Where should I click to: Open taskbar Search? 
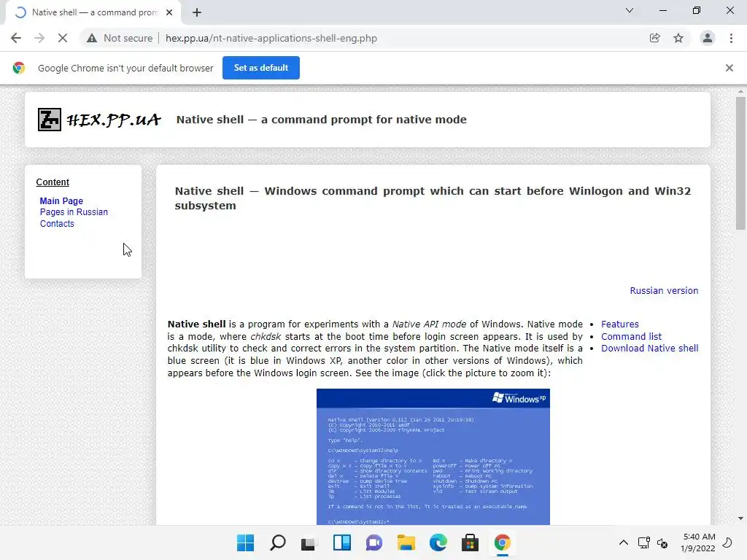coord(278,542)
